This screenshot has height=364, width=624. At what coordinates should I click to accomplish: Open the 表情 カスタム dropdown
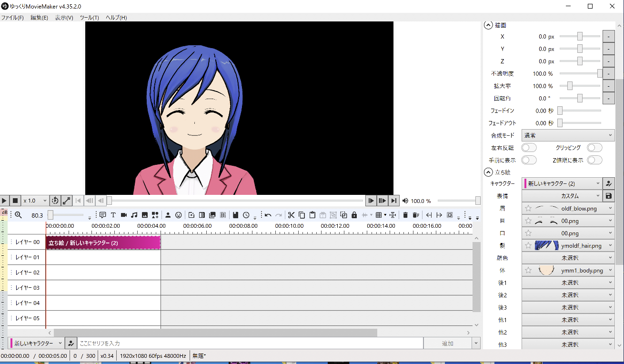[x=562, y=196]
